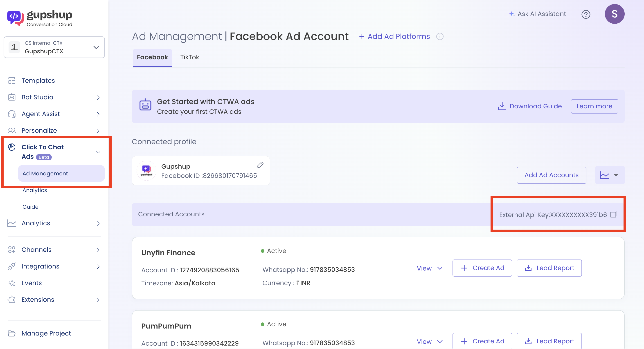
Task: Download Lead Report for PumPumPum
Action: (549, 341)
